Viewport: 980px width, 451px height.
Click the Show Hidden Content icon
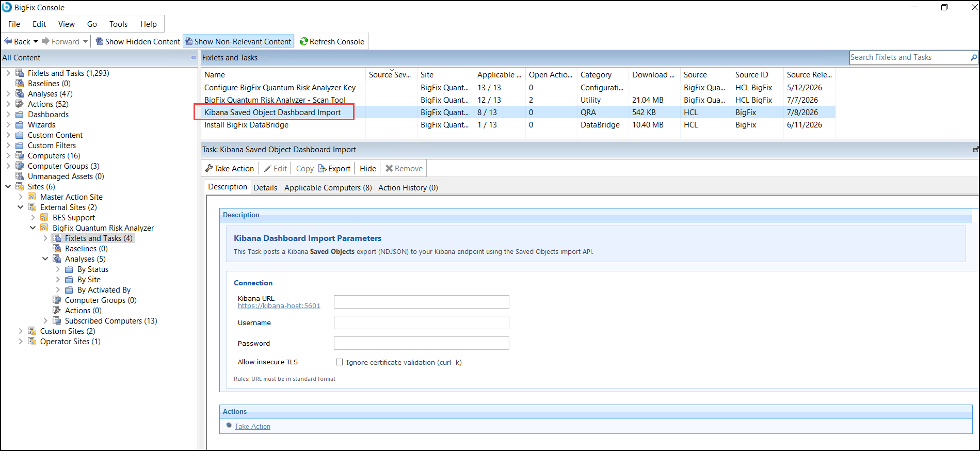(100, 41)
